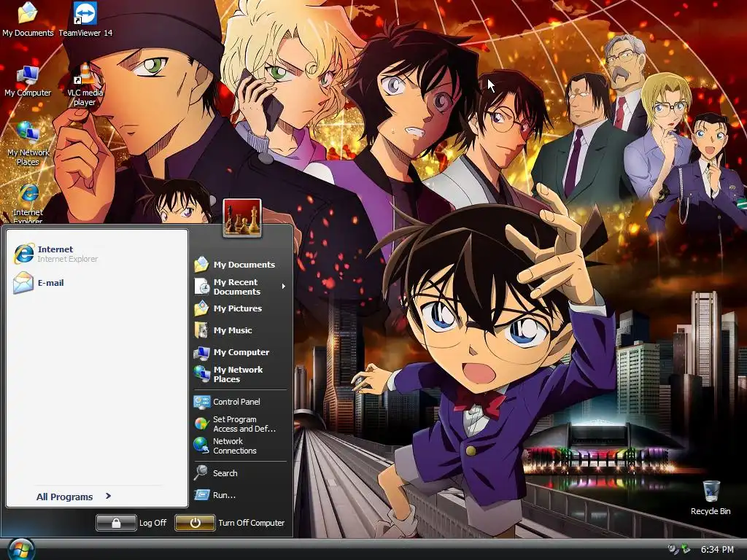Launch TeamViewer 14 desktop shortcut

[85, 19]
